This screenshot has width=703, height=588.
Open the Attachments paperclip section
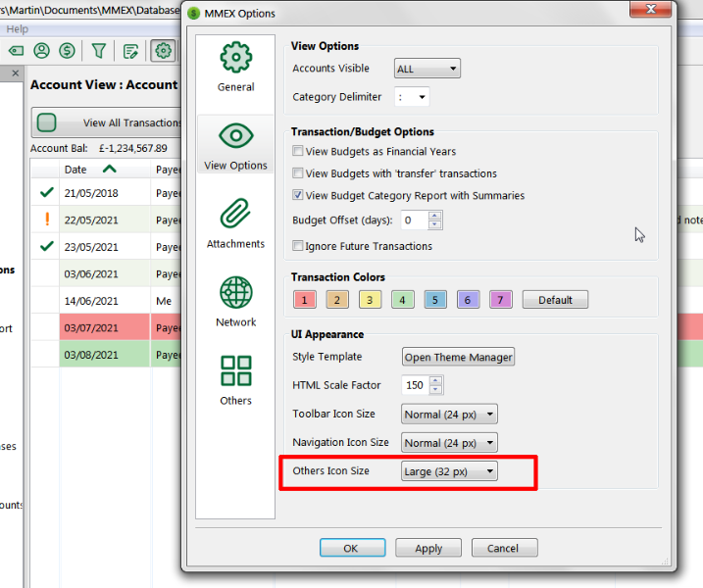(x=236, y=223)
